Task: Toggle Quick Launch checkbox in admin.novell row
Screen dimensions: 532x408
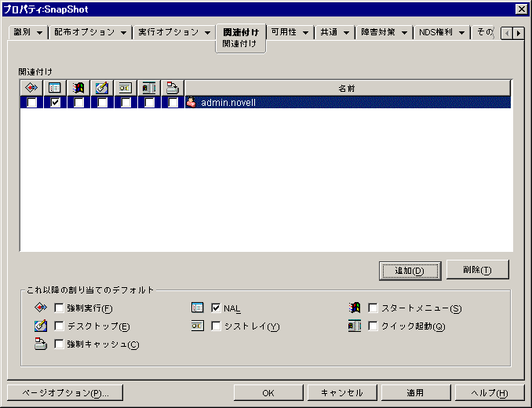Action: click(149, 103)
